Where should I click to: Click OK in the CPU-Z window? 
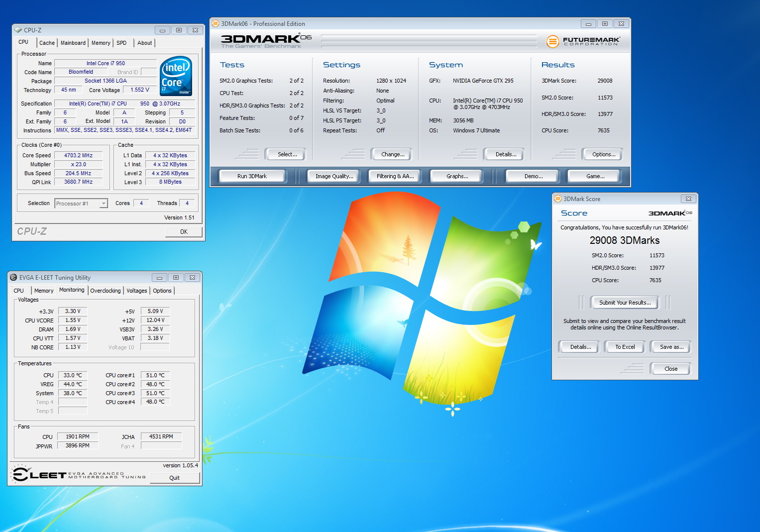(184, 232)
